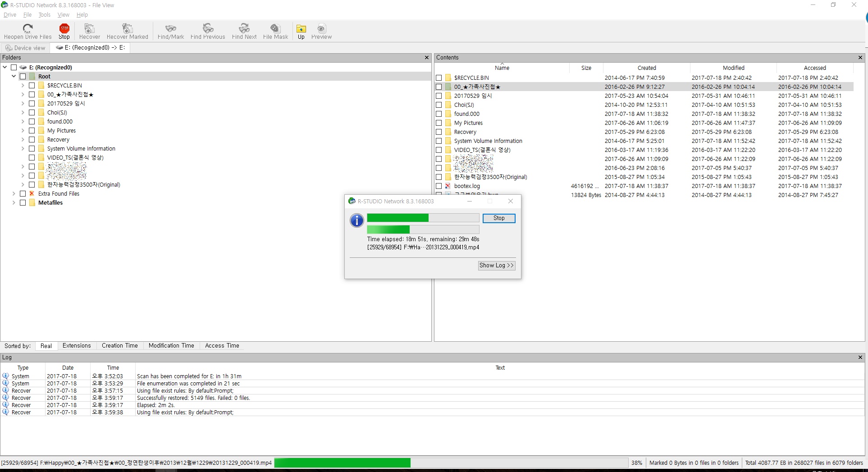Click the Recovery folder icon in Folders tree
The width and height of the screenshot is (868, 472).
(41, 140)
